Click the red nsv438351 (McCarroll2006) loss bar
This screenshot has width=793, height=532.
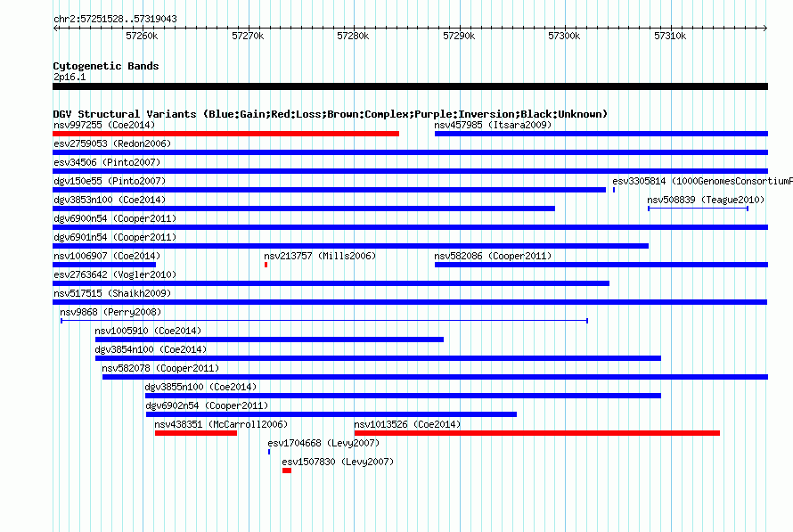click(196, 433)
